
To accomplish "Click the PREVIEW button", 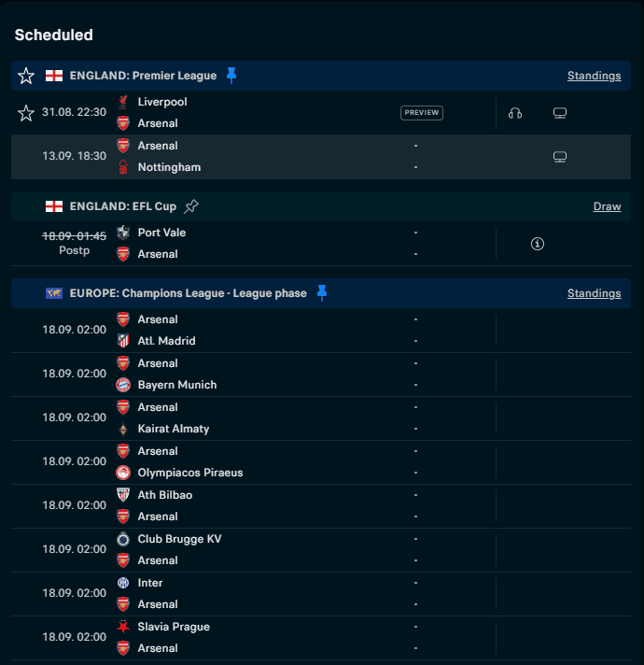I will tap(422, 113).
